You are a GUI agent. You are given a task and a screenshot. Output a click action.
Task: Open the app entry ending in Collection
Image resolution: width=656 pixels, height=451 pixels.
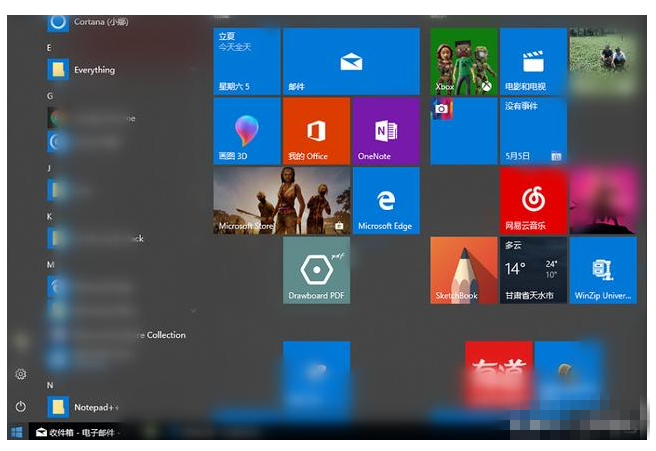[119, 335]
